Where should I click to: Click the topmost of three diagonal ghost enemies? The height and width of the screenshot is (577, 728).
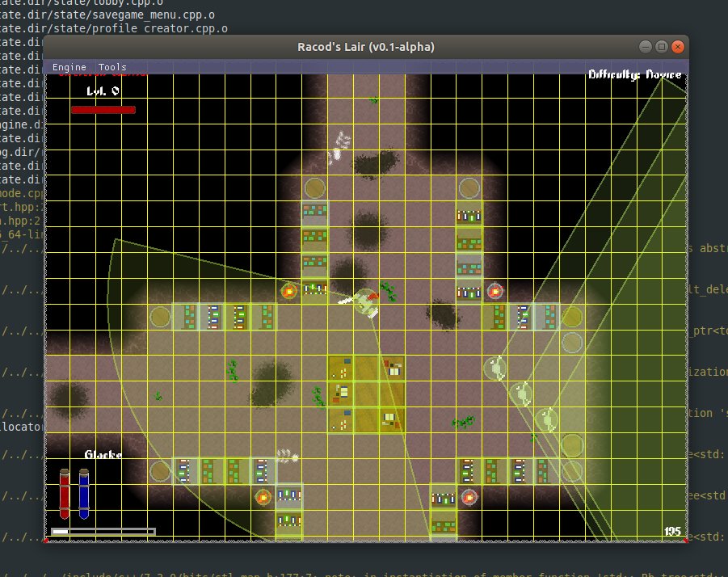point(495,369)
